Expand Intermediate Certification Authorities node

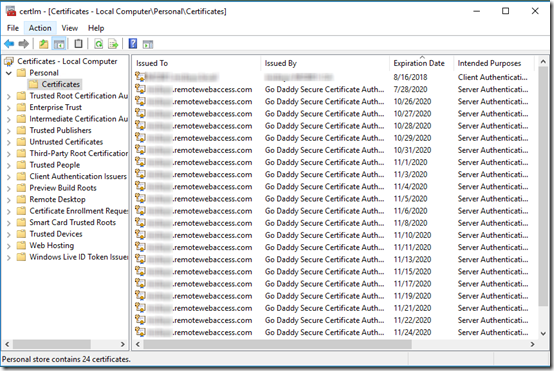pyautogui.click(x=9, y=119)
